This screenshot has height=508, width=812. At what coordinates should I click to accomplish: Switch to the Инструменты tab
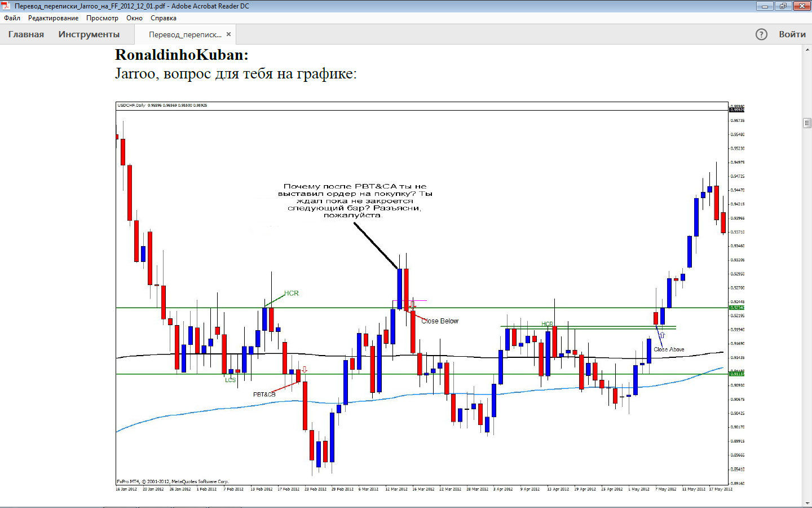pyautogui.click(x=89, y=34)
